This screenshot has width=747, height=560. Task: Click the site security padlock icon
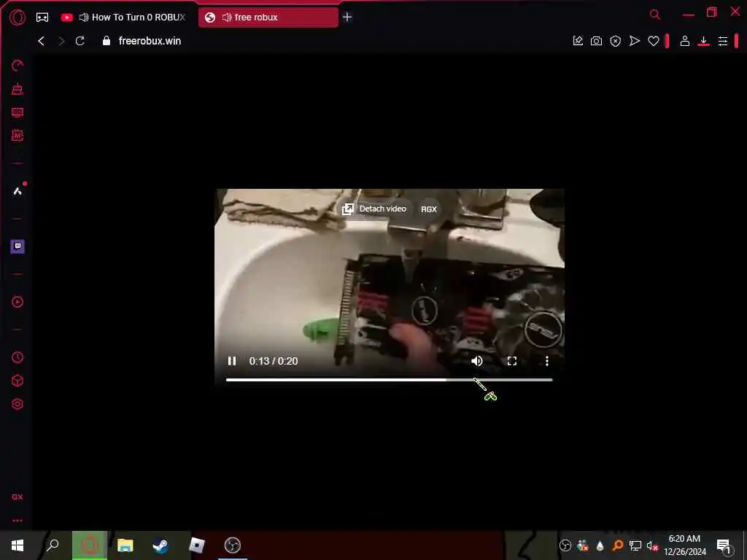coord(107,41)
